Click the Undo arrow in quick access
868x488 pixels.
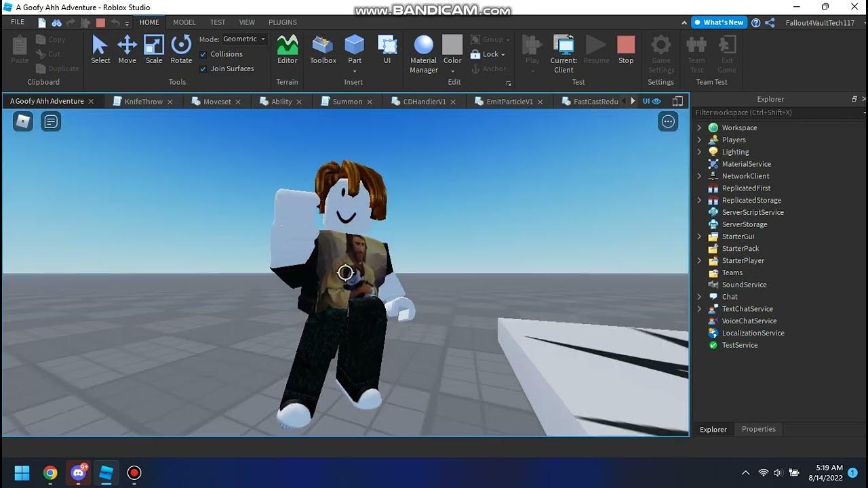(x=115, y=22)
